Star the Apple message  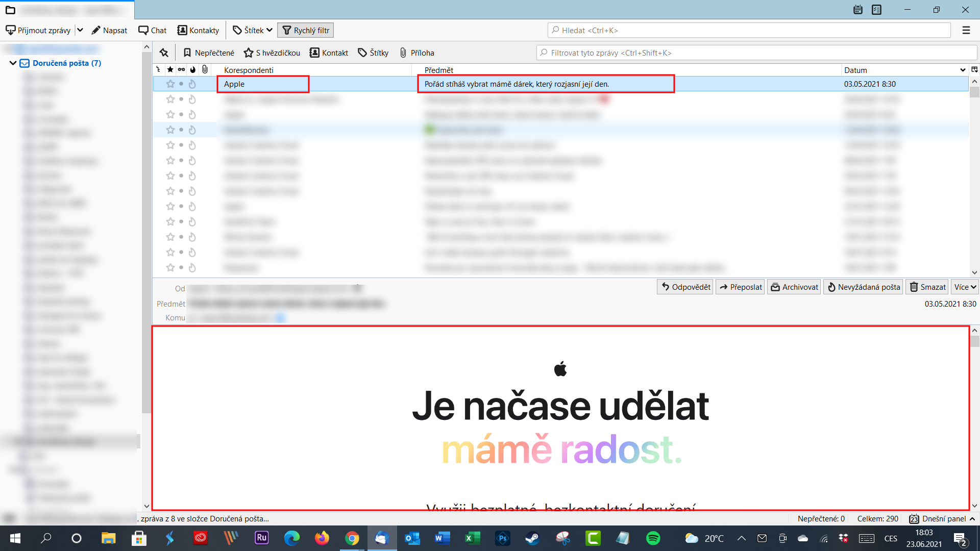click(170, 84)
